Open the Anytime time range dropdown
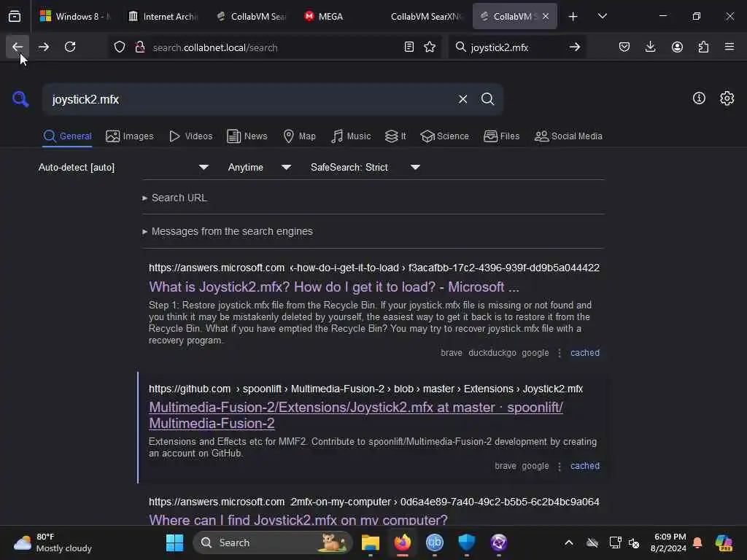This screenshot has height=560, width=747. tap(259, 167)
